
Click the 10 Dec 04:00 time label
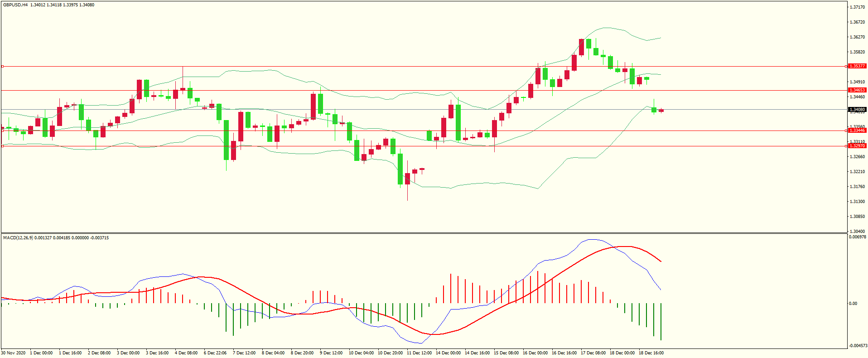362,353
